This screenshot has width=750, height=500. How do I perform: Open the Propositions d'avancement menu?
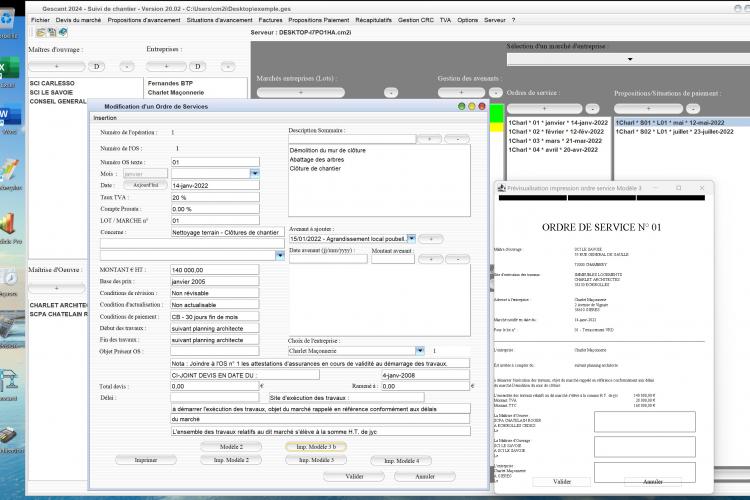143,20
